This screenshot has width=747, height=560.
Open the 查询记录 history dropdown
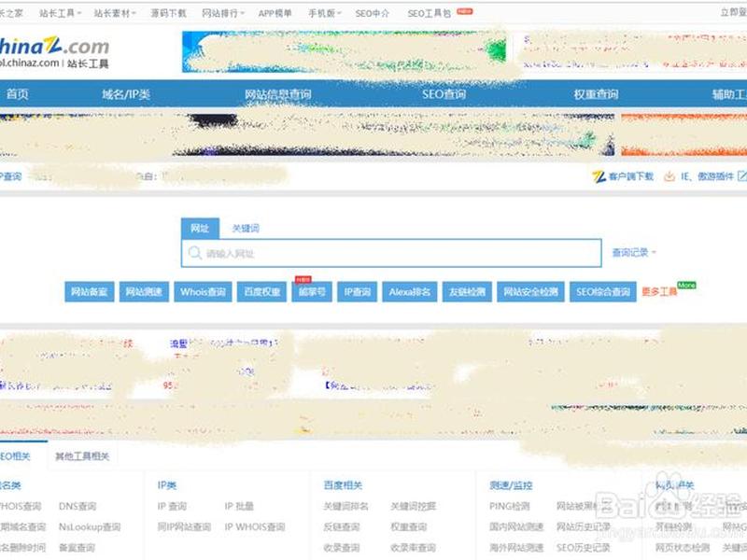click(x=634, y=252)
